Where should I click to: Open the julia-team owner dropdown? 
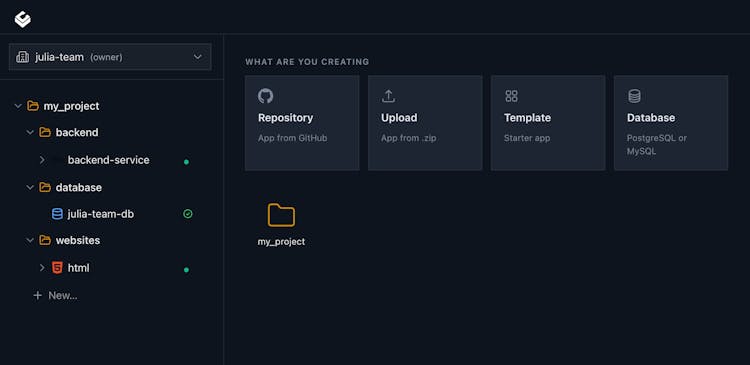click(110, 57)
